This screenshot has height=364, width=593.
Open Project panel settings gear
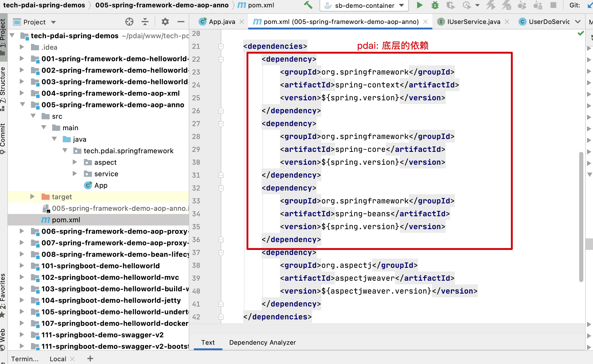[165, 22]
